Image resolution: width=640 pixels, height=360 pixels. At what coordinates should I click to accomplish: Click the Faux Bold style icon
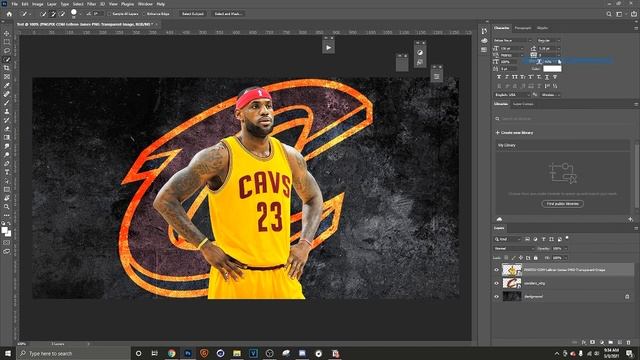[499, 77]
